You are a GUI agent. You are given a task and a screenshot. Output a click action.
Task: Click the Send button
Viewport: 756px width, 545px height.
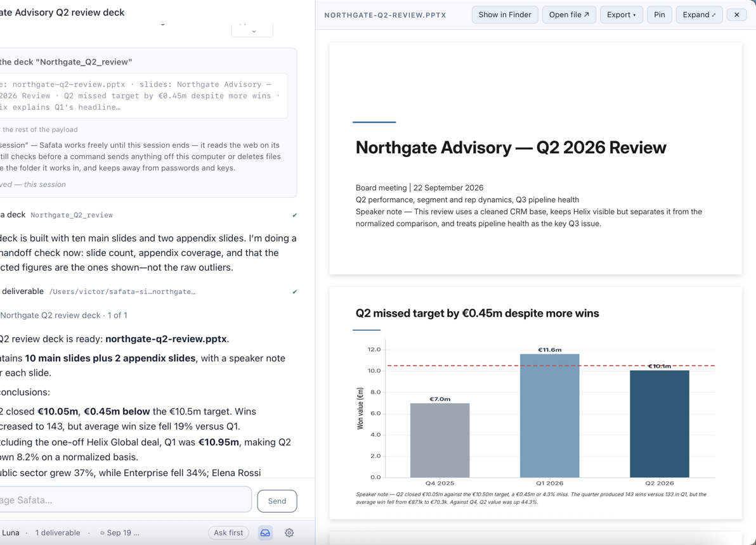click(x=277, y=501)
